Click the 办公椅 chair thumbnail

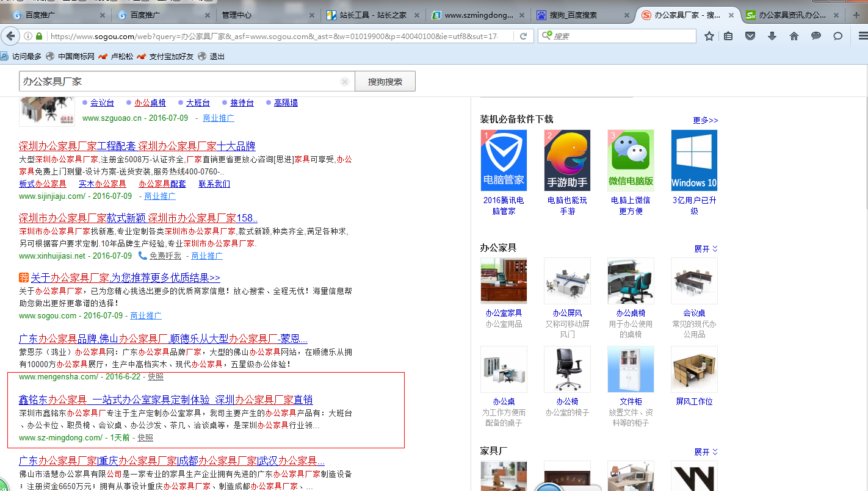pos(567,369)
